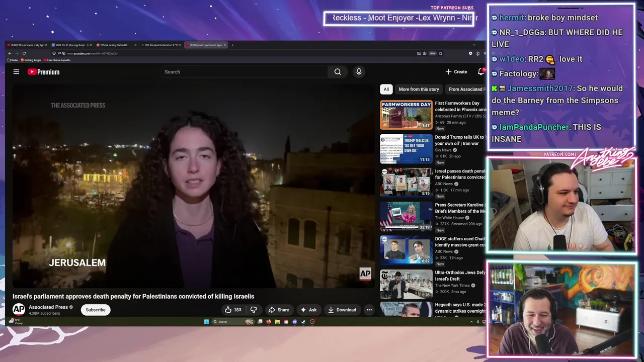Viewport: 644px width, 362px height.
Task: Switch to 'Morning Recap' browser tab
Action: click(x=71, y=45)
